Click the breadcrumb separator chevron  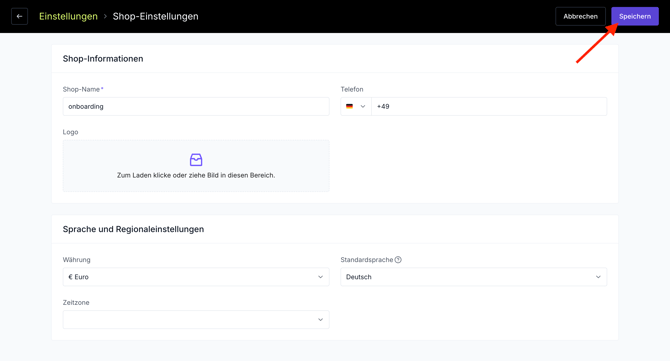[x=105, y=16]
